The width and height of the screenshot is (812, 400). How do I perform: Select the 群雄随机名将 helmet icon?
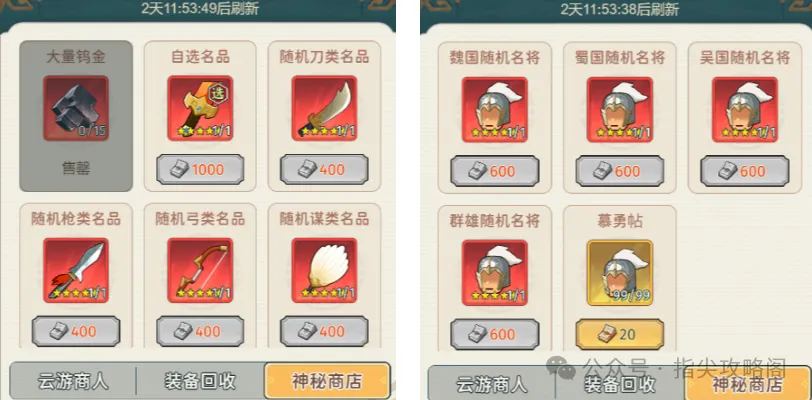(495, 272)
